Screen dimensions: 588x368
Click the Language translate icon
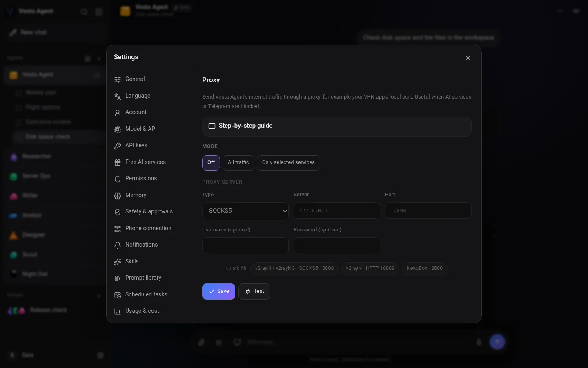118,96
